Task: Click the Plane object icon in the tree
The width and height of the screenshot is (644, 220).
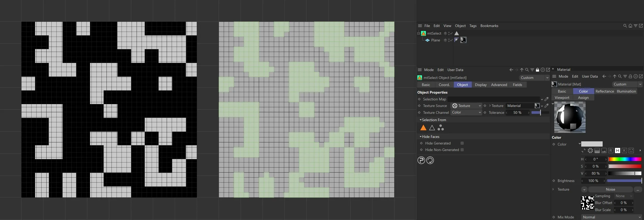Action: coord(427,40)
